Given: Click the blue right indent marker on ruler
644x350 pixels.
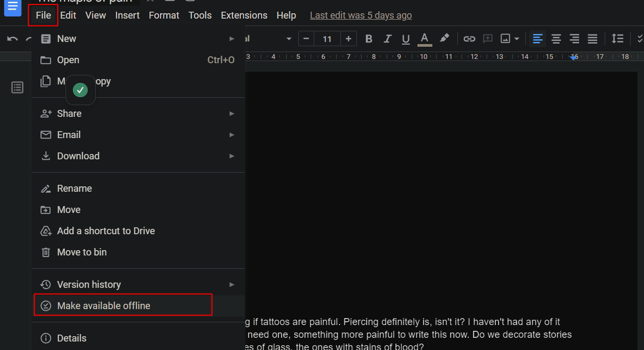Looking at the screenshot, I should click(x=574, y=57).
